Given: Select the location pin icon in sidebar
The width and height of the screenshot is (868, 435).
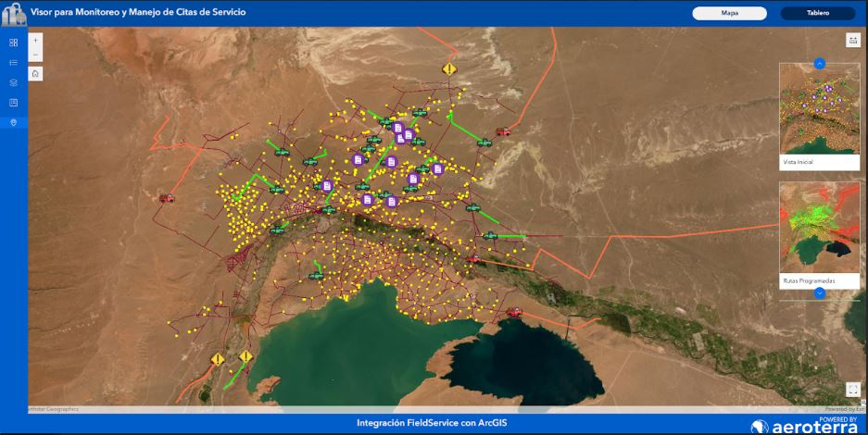Looking at the screenshot, I should click(13, 122).
